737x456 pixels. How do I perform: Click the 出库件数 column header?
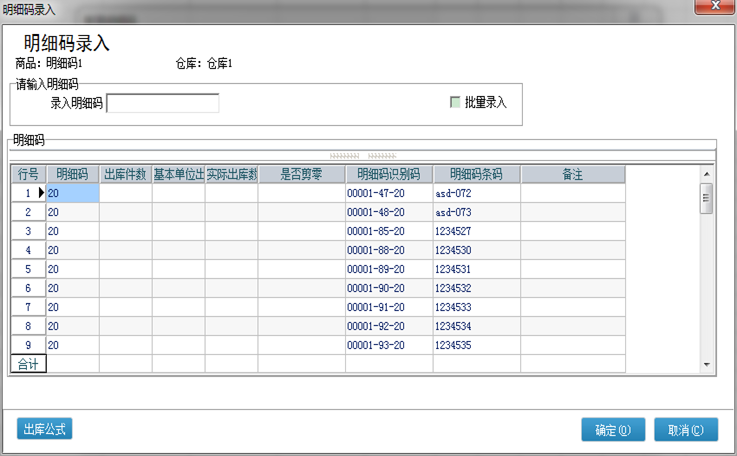click(126, 174)
